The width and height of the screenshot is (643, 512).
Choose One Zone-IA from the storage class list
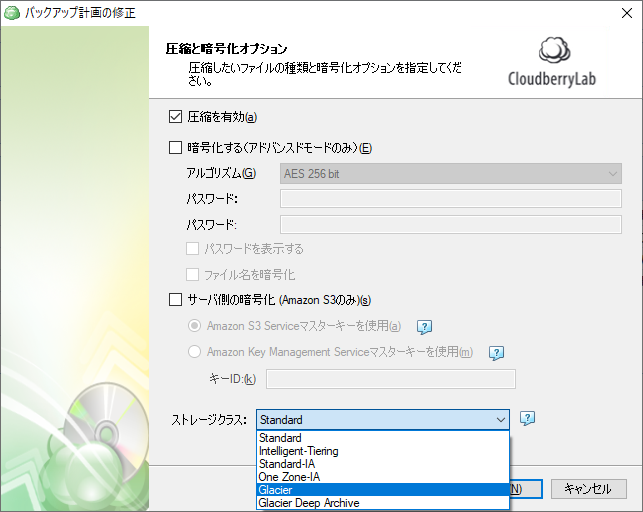coord(383,477)
